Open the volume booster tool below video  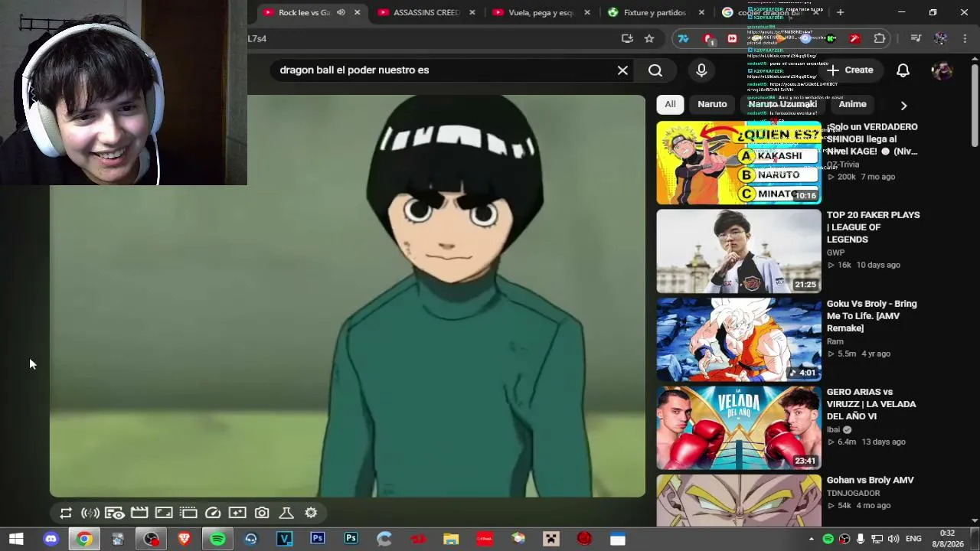(90, 513)
